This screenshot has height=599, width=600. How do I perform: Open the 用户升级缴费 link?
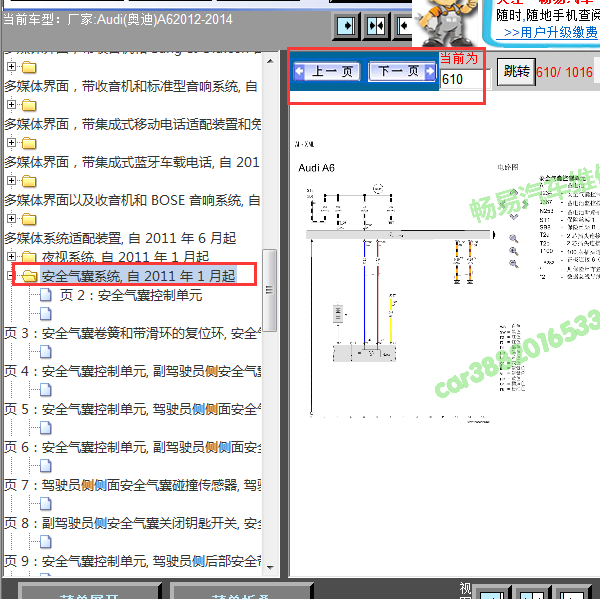[551, 33]
